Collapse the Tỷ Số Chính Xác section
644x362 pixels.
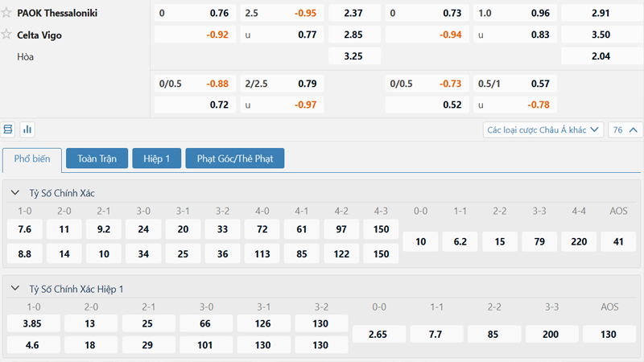tap(16, 193)
